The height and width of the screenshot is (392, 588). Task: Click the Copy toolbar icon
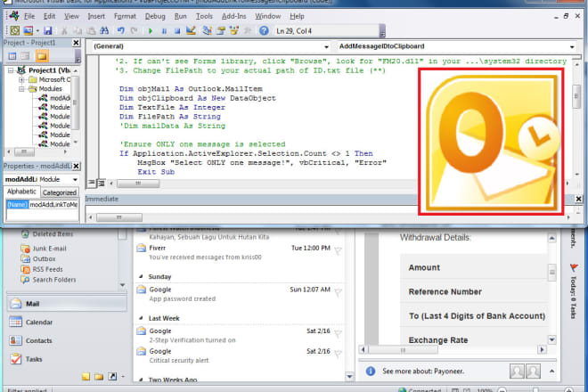pos(78,31)
